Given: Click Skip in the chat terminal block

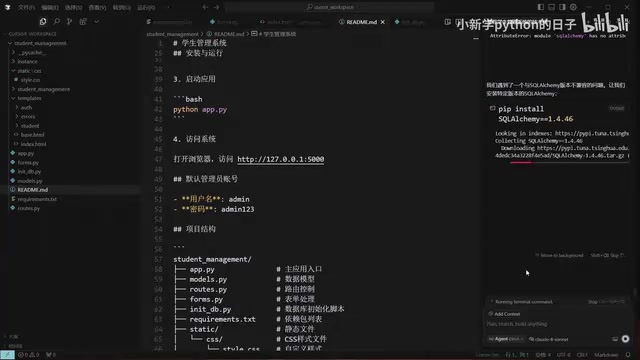Looking at the screenshot, I should [607, 256].
